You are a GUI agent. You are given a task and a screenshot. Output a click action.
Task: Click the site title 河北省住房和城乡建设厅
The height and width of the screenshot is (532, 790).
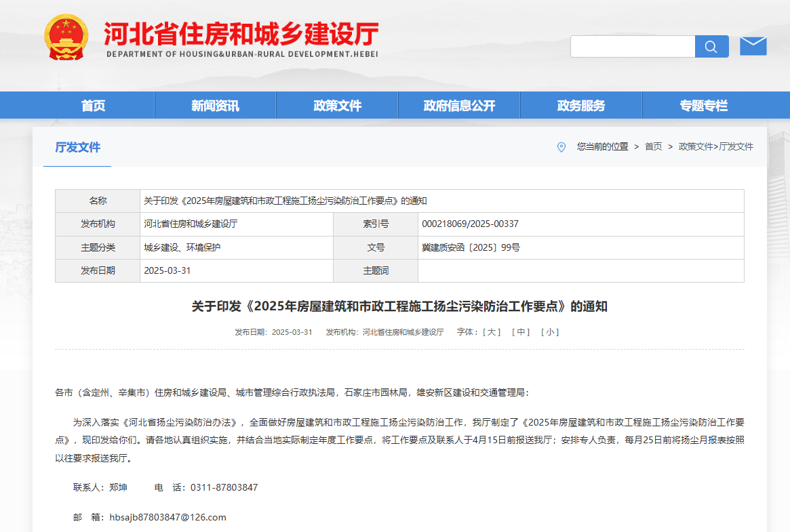pos(241,34)
